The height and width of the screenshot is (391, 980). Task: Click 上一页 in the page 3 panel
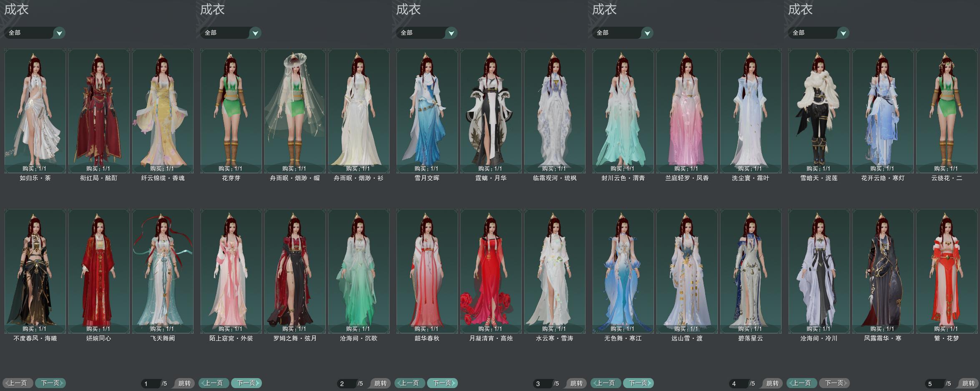point(410,383)
